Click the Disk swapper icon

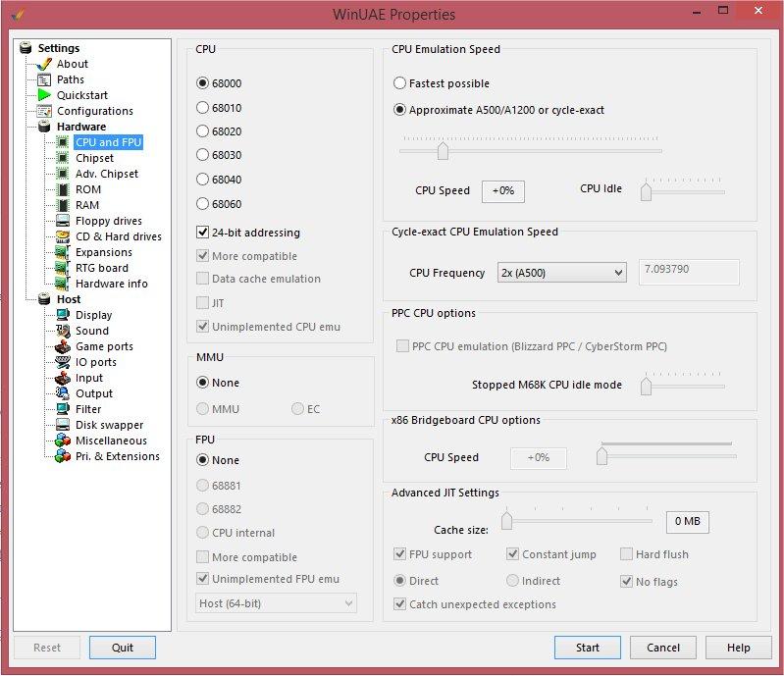(63, 425)
